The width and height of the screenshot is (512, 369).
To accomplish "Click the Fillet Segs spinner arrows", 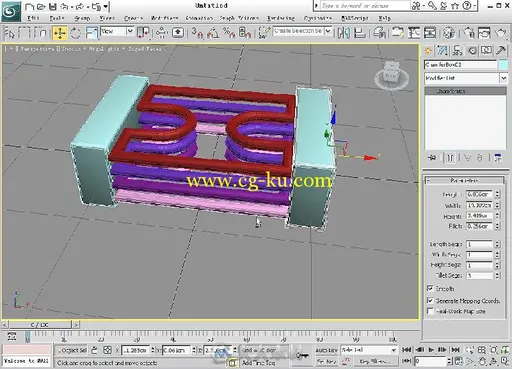I will [497, 275].
